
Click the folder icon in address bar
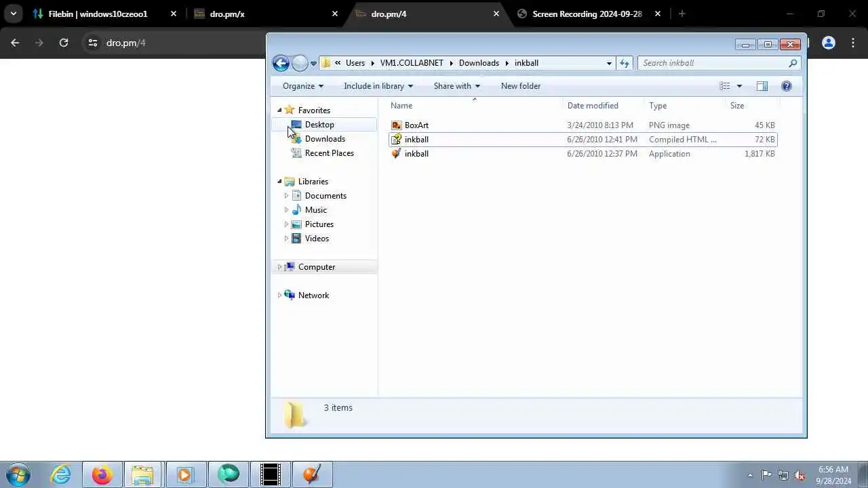[x=326, y=63]
